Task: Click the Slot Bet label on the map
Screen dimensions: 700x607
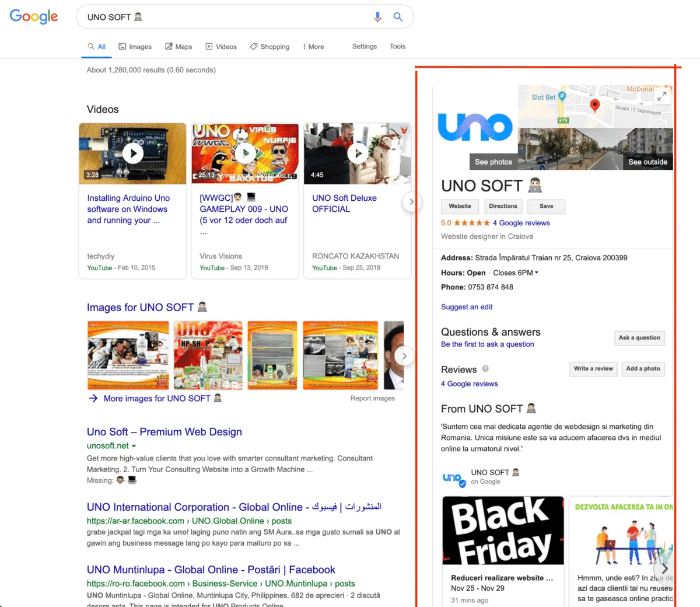Action: 544,97
